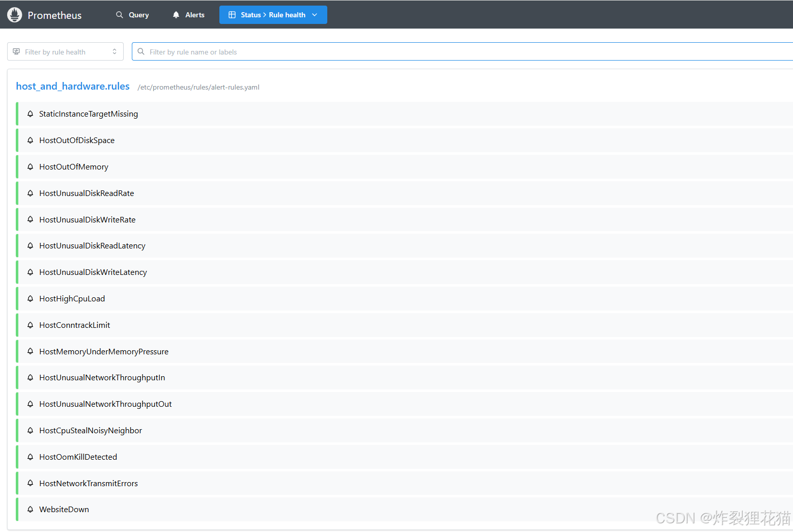Viewport: 793px width, 532px height.
Task: Click the /etc/prometheus/rules/alert-rules.yaml path
Action: point(199,87)
